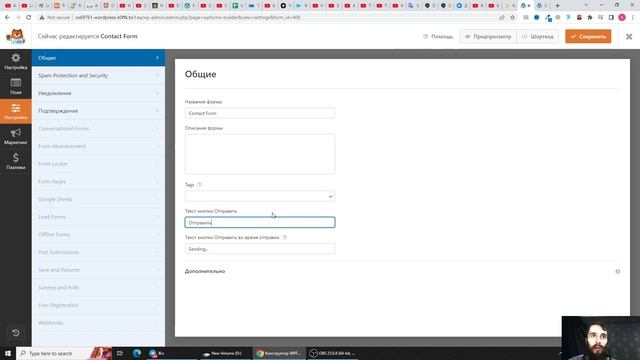Open New Volume (D:) taskbar window

coord(224,353)
